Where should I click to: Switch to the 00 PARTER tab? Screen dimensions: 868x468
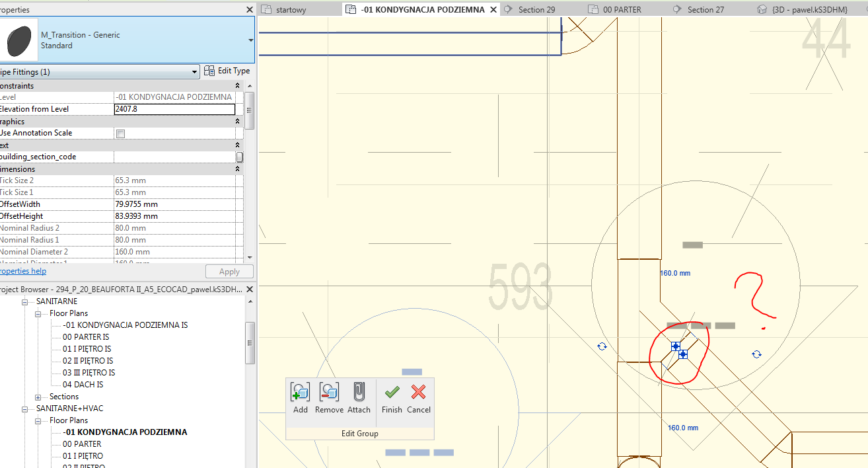[x=622, y=10]
